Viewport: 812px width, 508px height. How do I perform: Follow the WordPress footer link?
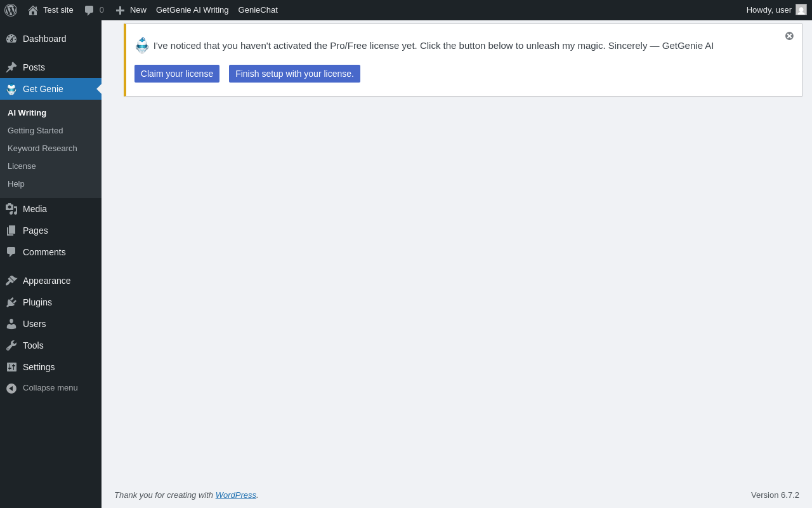(236, 495)
